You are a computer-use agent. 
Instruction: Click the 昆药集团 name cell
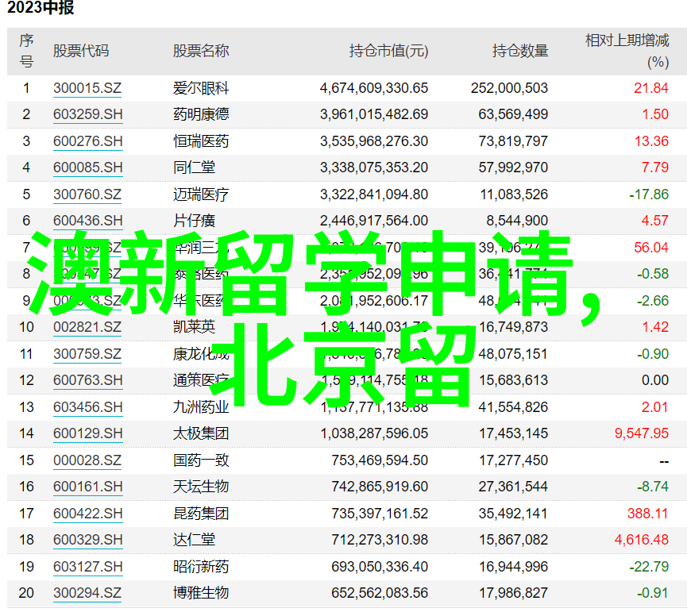click(201, 514)
